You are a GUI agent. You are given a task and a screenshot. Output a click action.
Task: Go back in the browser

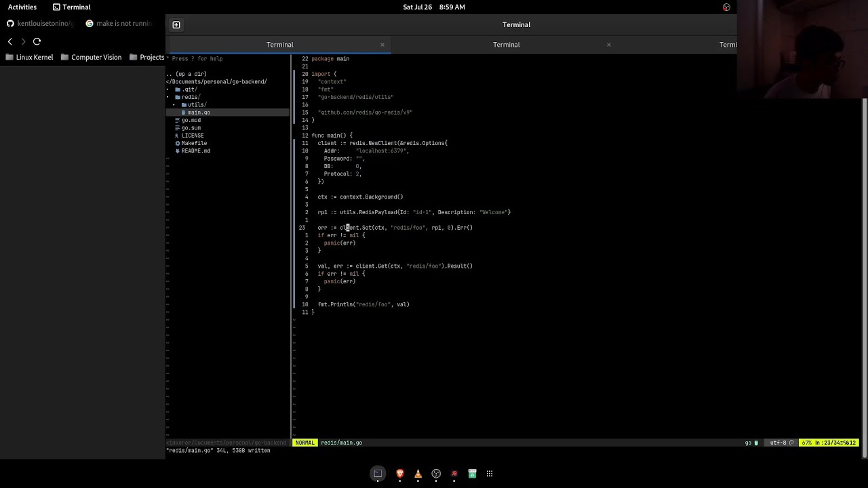tap(9, 41)
